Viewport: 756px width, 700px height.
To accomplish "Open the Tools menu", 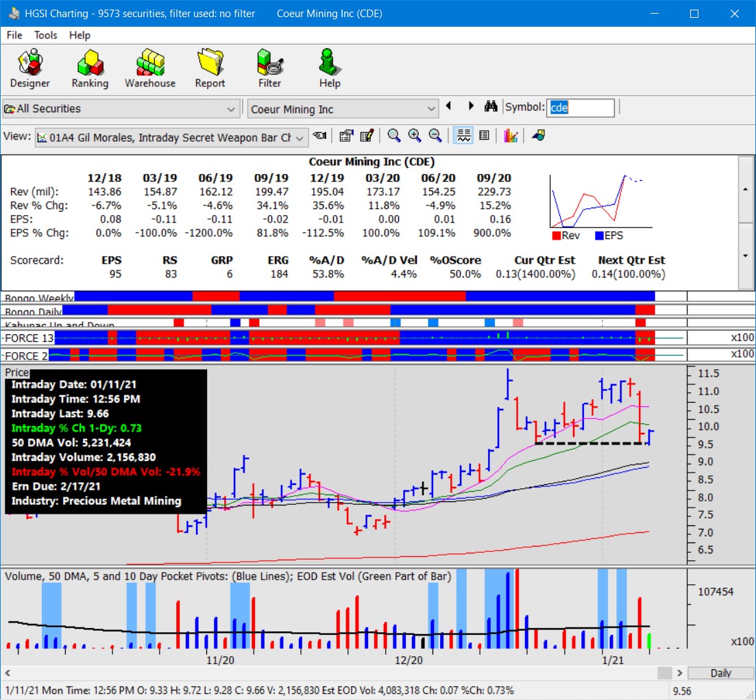I will click(45, 35).
